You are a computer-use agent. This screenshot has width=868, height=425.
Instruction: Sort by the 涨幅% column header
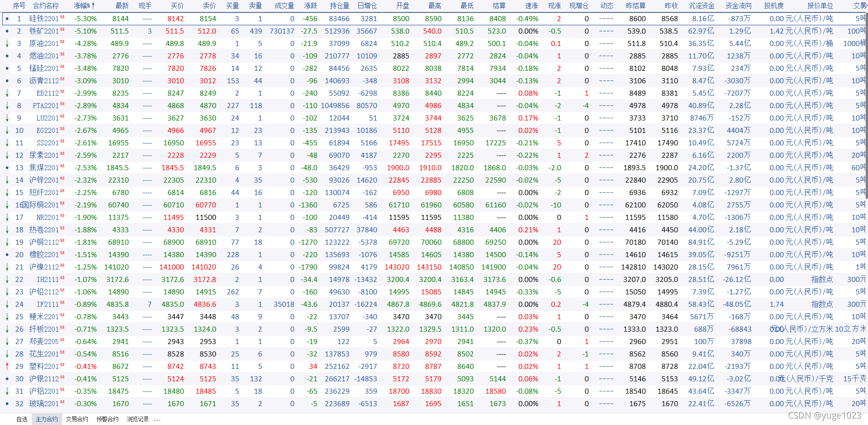[84, 6]
